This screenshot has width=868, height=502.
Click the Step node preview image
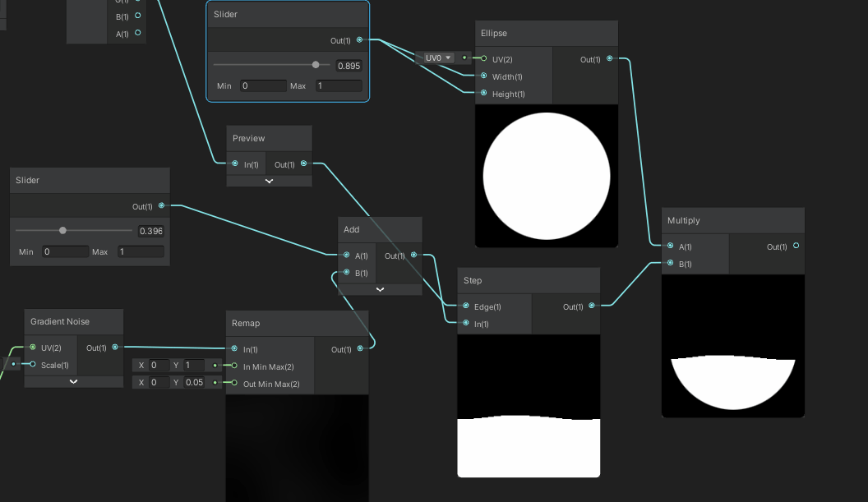529,406
